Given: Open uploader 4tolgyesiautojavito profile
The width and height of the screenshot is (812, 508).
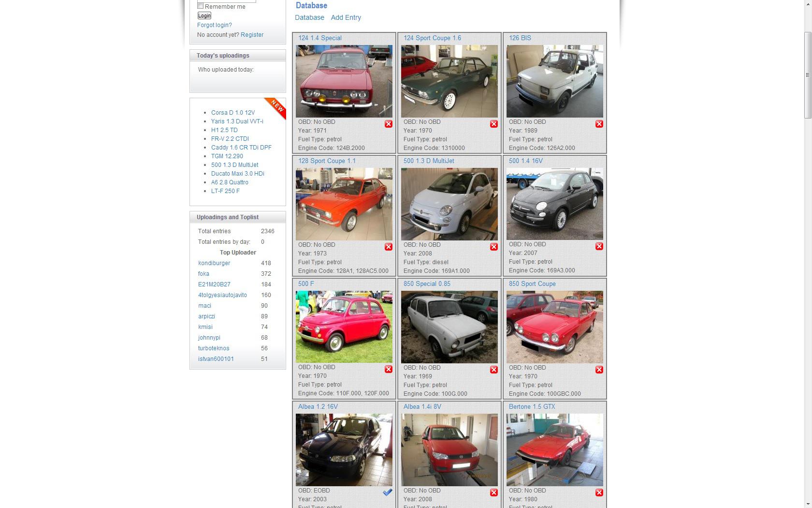Looking at the screenshot, I should coord(222,295).
